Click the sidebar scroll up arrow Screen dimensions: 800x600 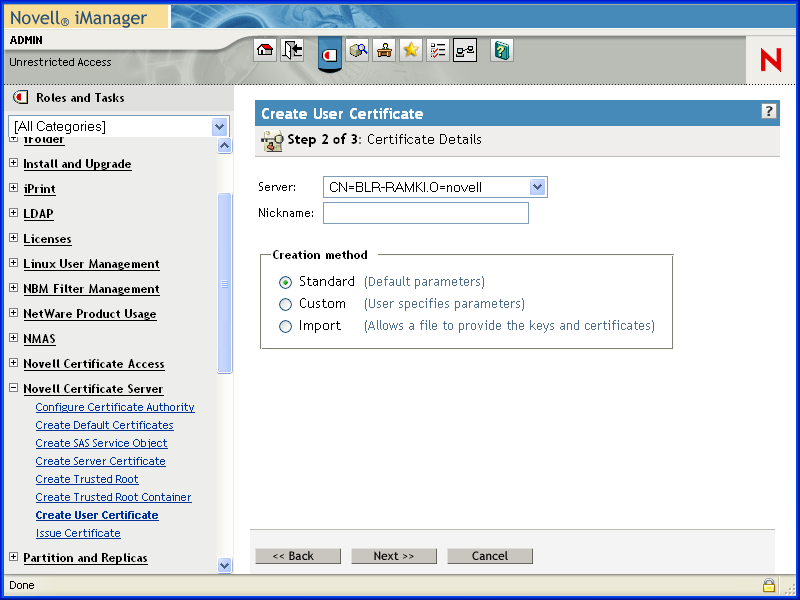coord(224,146)
